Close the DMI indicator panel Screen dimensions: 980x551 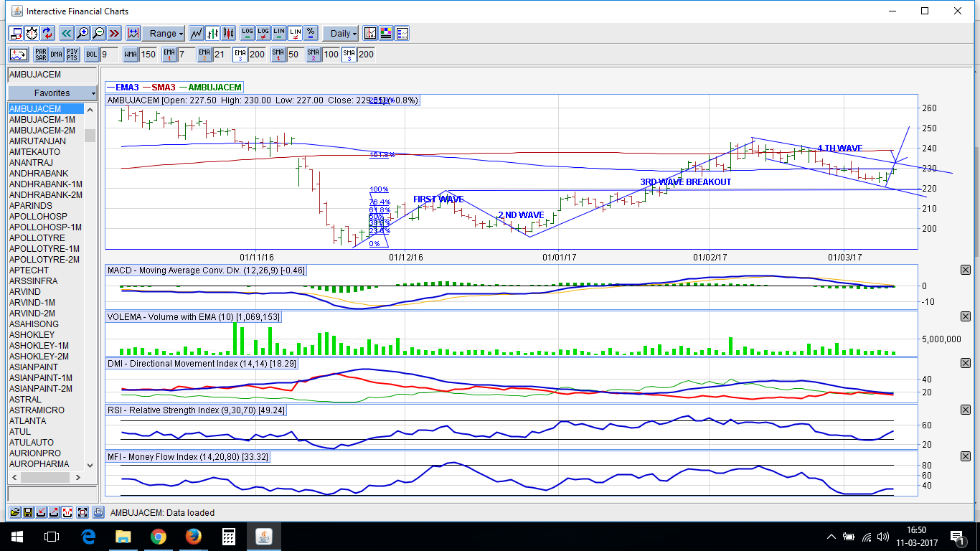pos(965,363)
